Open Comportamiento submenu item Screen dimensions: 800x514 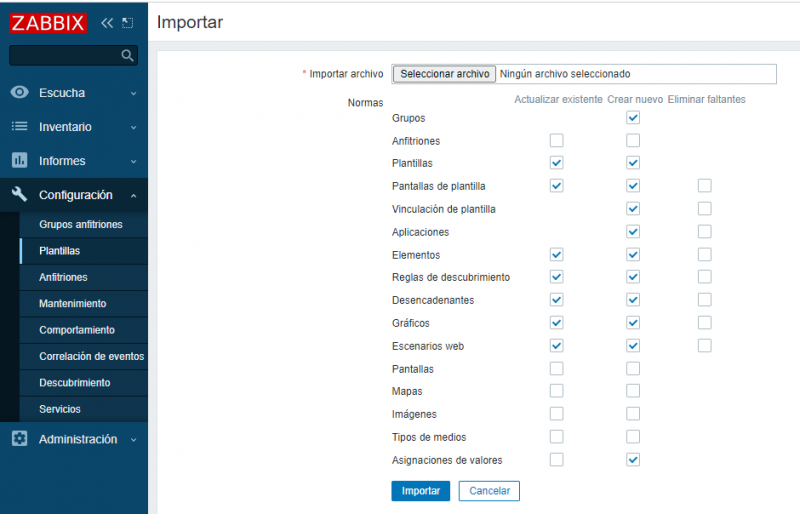pyautogui.click(x=84, y=330)
